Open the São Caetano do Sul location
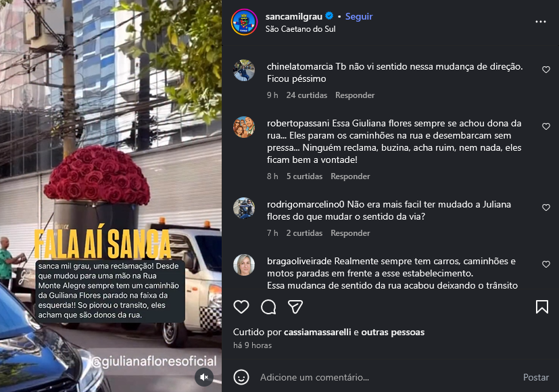The height and width of the screenshot is (392, 559). [x=300, y=29]
